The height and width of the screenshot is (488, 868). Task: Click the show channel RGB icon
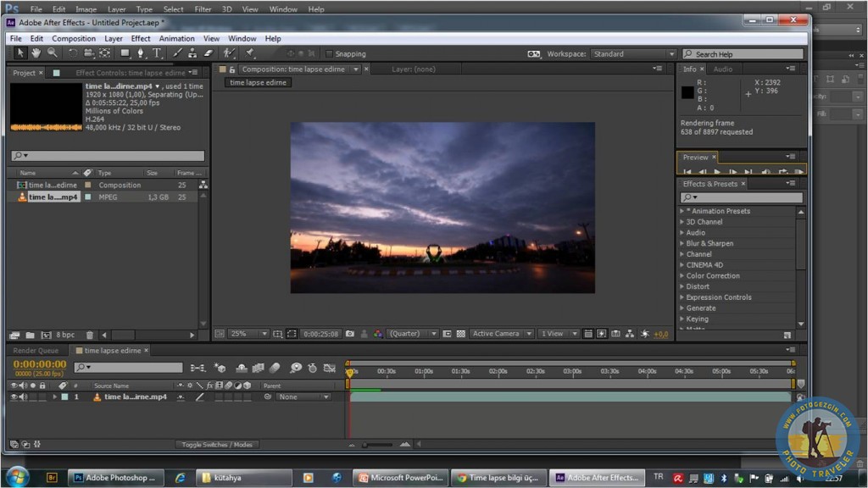tap(377, 334)
